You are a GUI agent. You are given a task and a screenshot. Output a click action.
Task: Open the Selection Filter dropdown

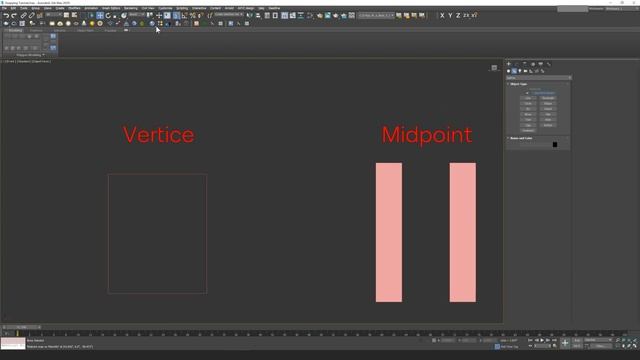pos(54,15)
